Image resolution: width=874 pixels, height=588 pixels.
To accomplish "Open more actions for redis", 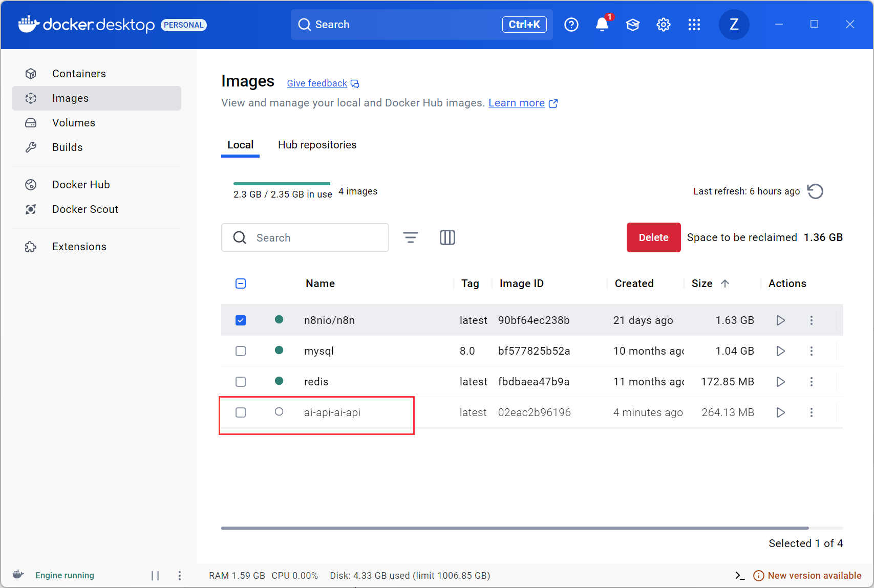I will (x=812, y=382).
